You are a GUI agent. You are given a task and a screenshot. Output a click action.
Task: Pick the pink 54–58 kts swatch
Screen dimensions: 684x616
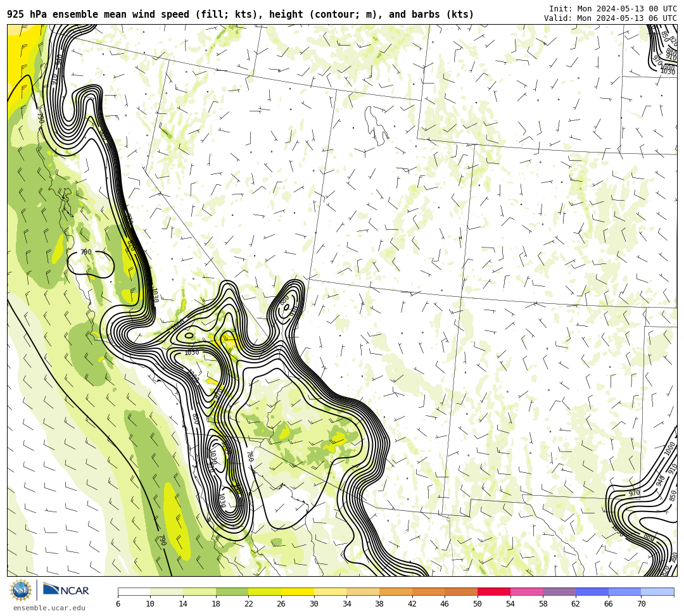(x=526, y=591)
